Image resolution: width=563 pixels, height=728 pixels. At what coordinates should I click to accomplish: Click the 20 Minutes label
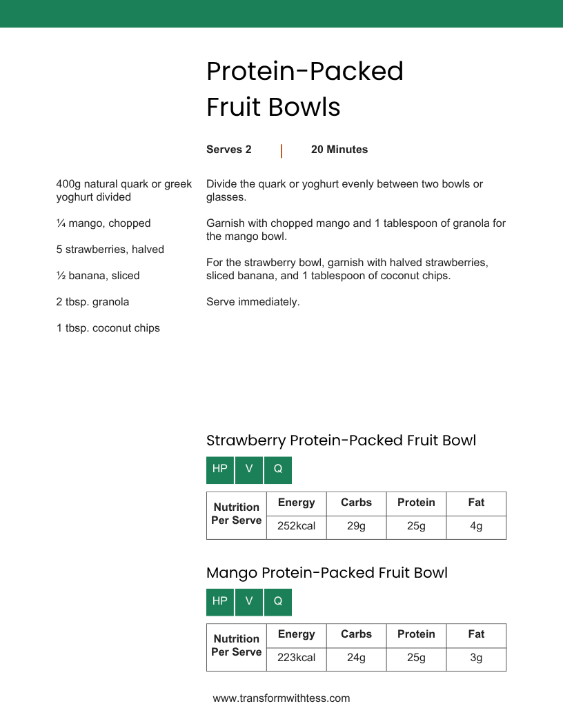click(x=339, y=150)
